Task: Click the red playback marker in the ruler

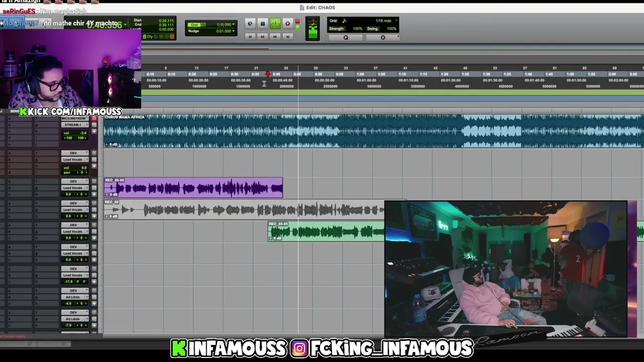Action: pyautogui.click(x=268, y=74)
